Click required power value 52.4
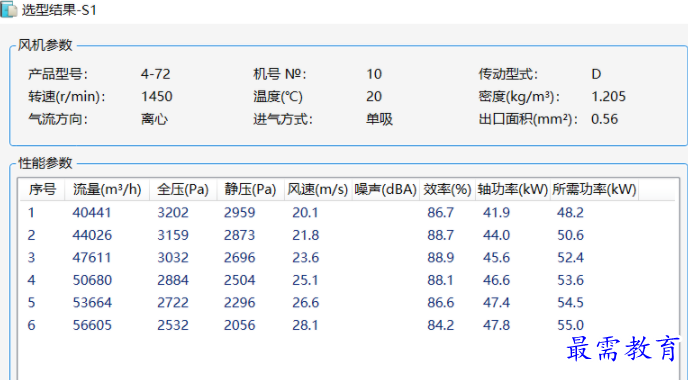Screen dimensions: 688x380 [x=570, y=258]
